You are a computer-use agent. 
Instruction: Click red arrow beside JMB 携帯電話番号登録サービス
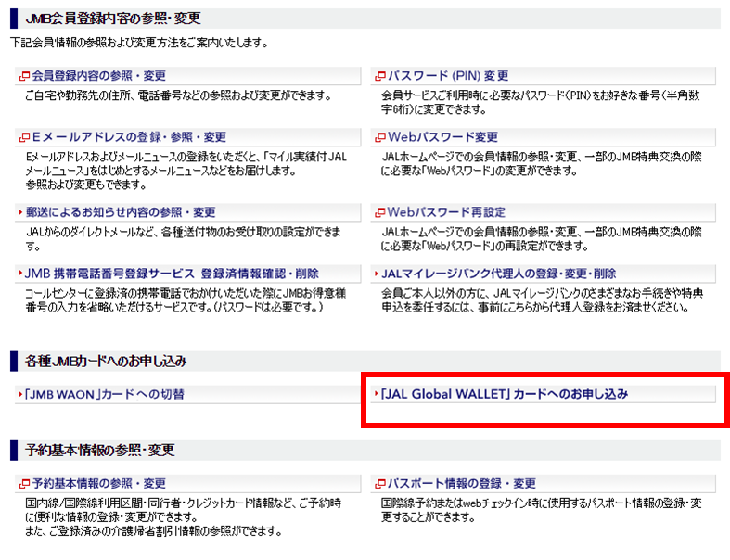coord(20,273)
